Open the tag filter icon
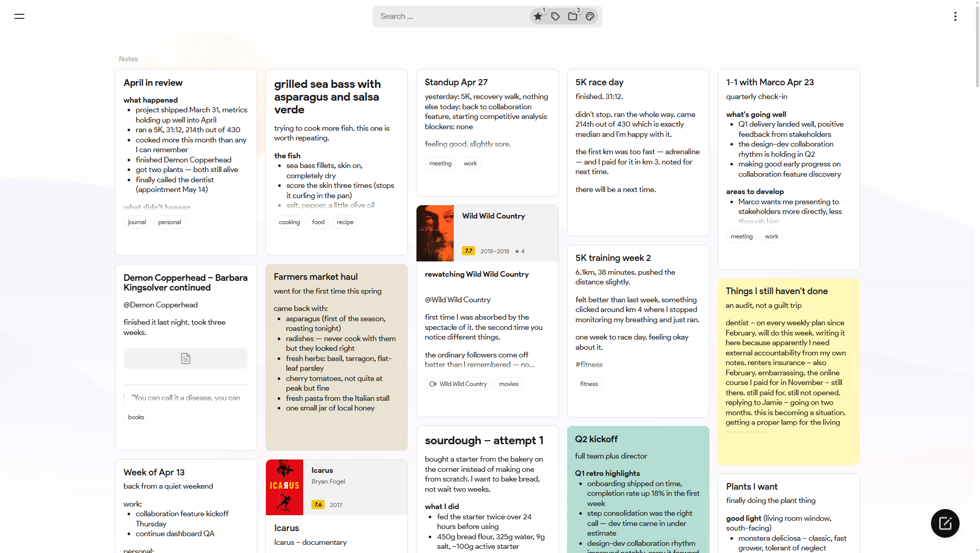980x553 pixels. coord(555,16)
